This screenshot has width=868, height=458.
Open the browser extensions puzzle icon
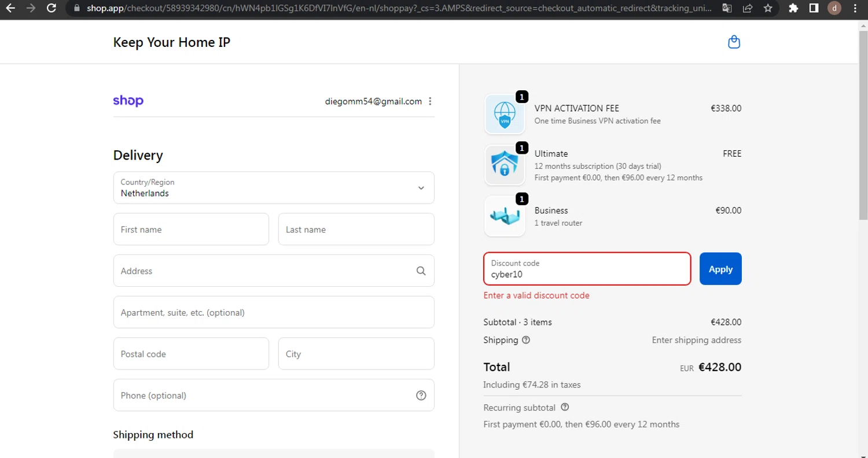(793, 8)
